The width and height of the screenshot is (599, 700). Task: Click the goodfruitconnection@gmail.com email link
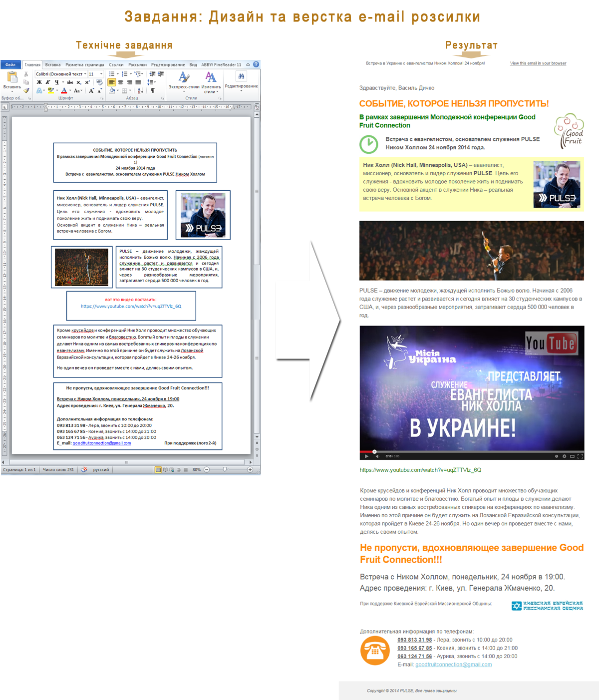[453, 665]
